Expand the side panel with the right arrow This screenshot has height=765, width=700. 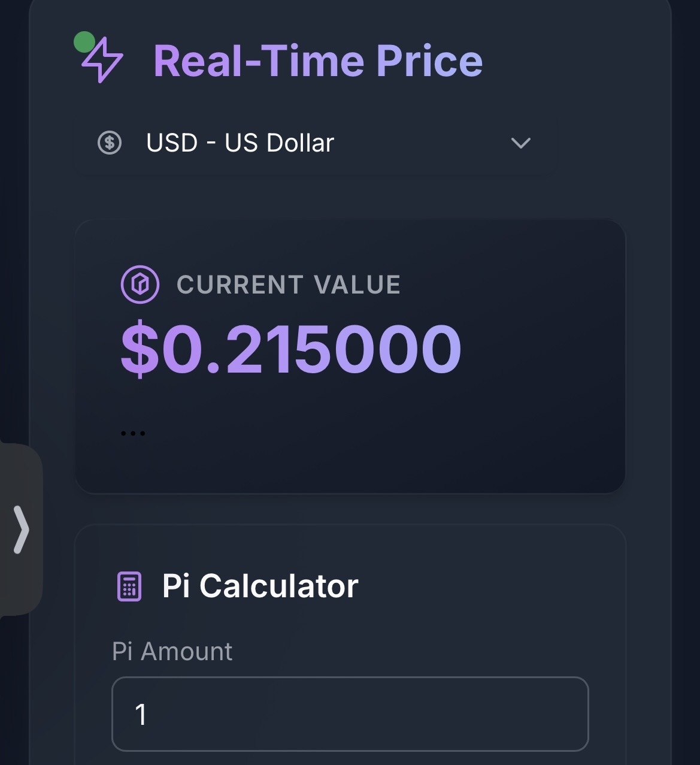[x=21, y=530]
